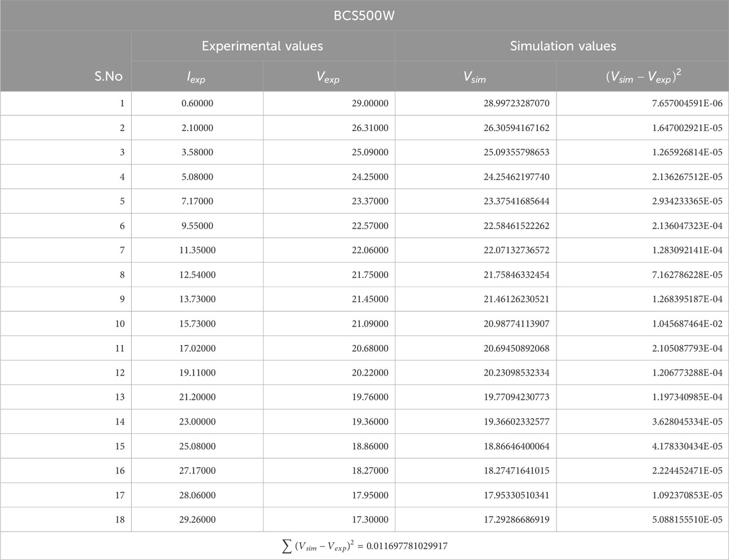The image size is (729, 560).
Task: Select cell value 23.00000
Action: 197,421
